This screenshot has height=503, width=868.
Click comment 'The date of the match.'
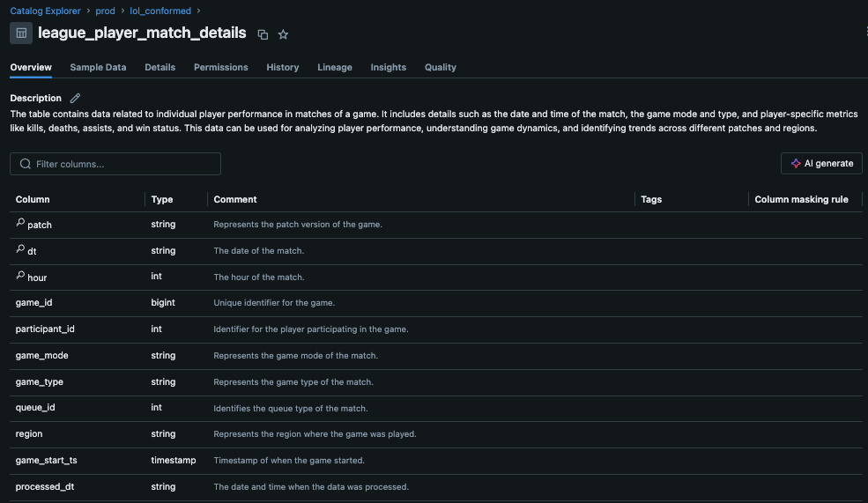click(258, 251)
